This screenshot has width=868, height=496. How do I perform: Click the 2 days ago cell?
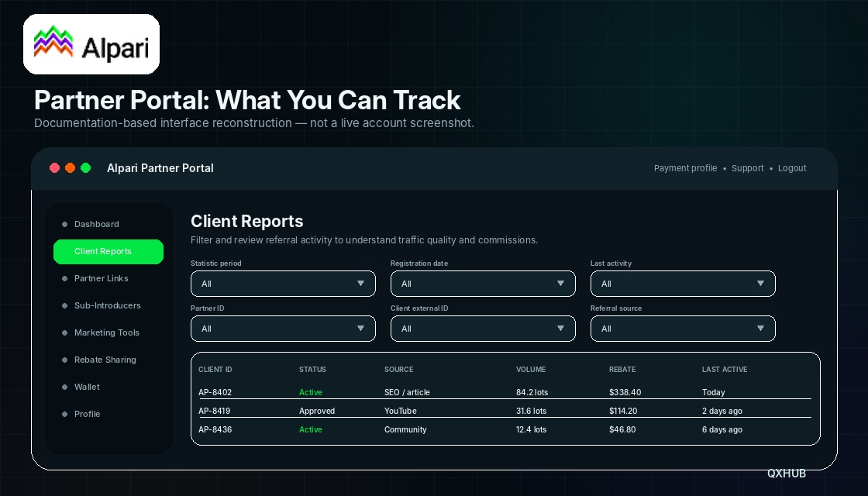pos(722,412)
